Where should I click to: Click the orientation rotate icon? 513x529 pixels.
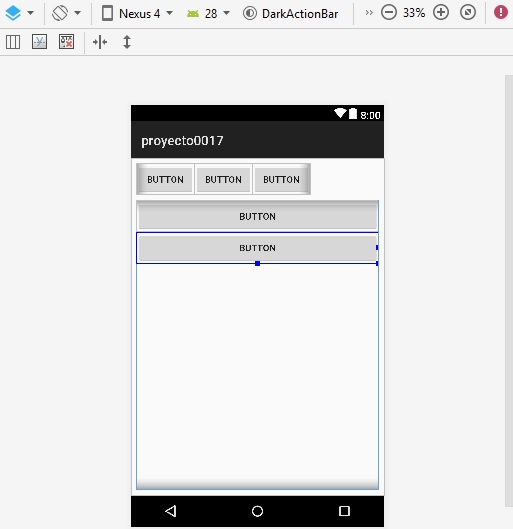point(60,13)
